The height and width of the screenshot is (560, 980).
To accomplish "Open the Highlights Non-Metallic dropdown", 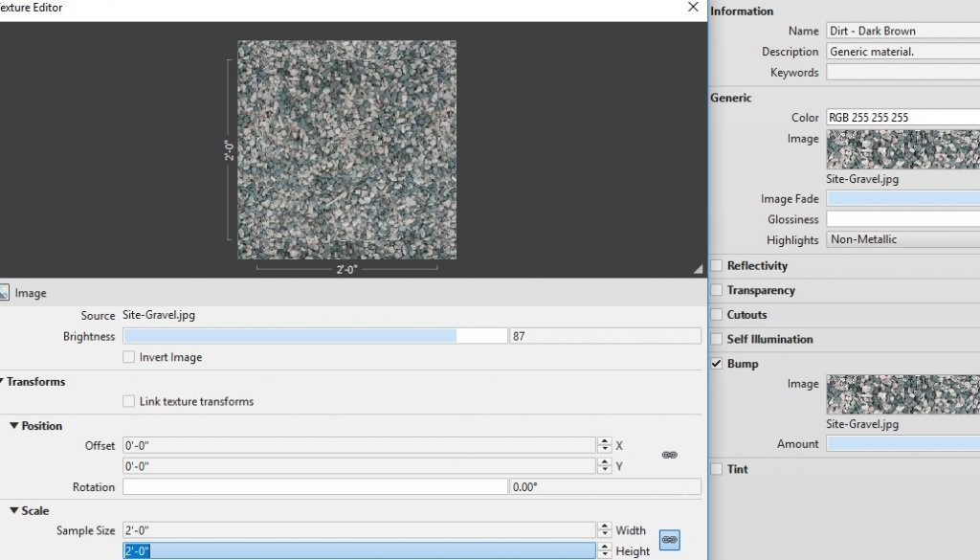I will 902,238.
